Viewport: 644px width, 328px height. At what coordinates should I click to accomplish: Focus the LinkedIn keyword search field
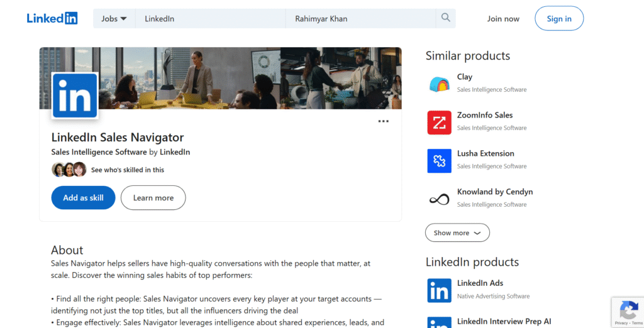(210, 18)
